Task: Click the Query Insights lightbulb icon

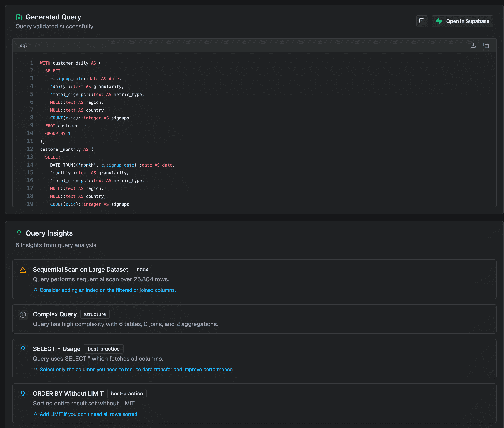Action: tap(19, 233)
